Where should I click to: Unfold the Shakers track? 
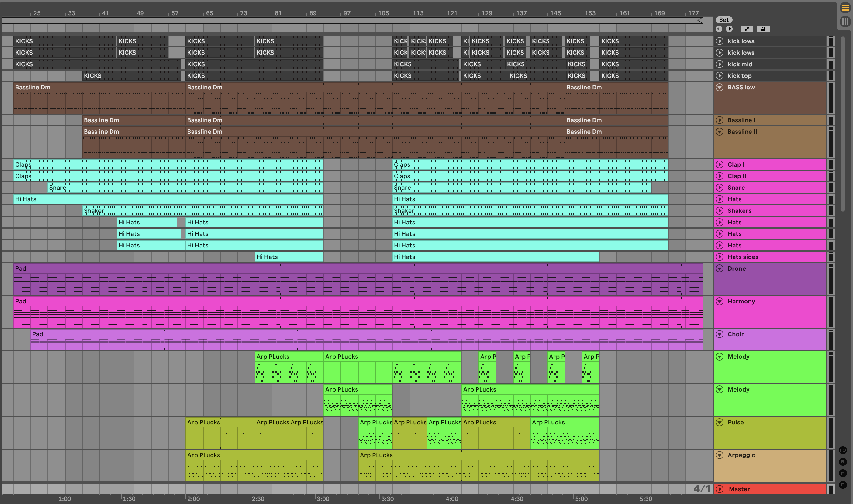[x=720, y=211]
